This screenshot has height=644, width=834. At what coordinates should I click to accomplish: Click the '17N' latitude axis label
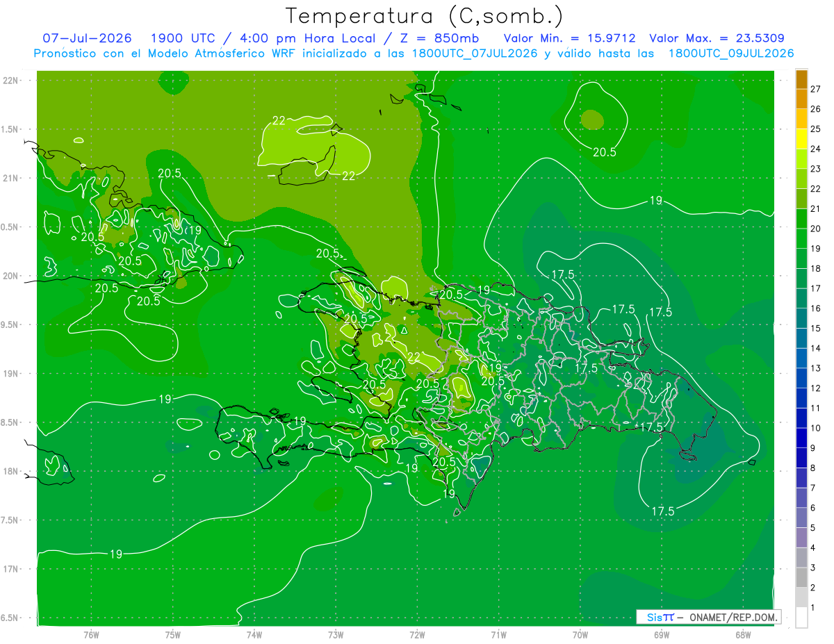click(10, 569)
